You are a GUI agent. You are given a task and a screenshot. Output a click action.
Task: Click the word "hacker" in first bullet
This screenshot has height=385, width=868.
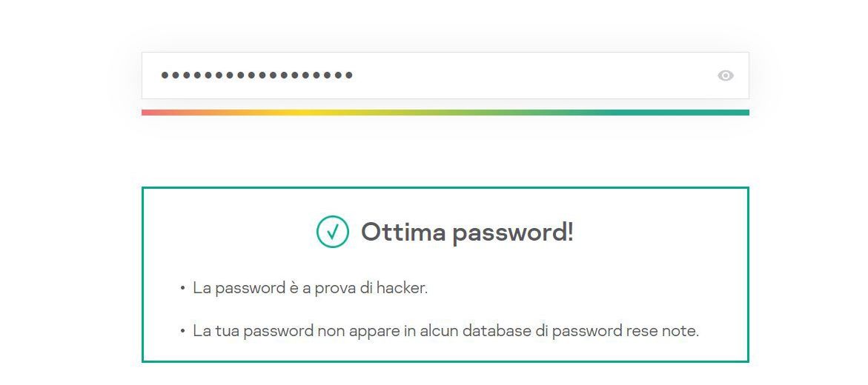(x=401, y=288)
